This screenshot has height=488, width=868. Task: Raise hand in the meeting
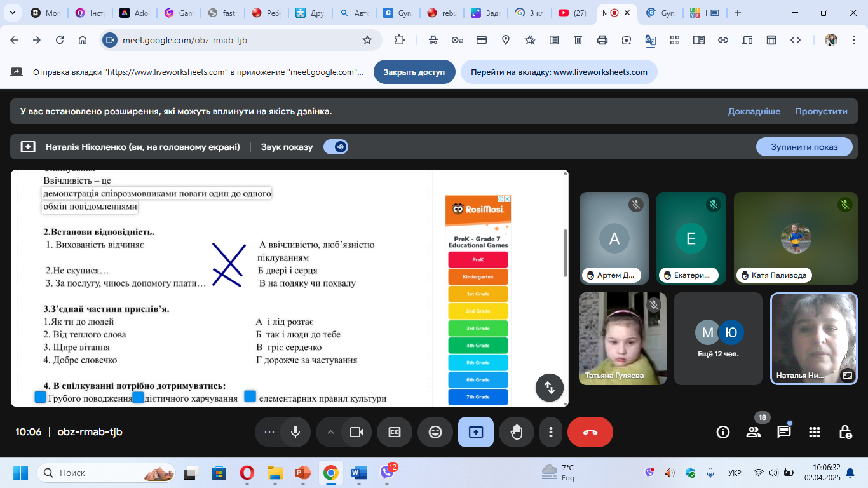click(517, 432)
